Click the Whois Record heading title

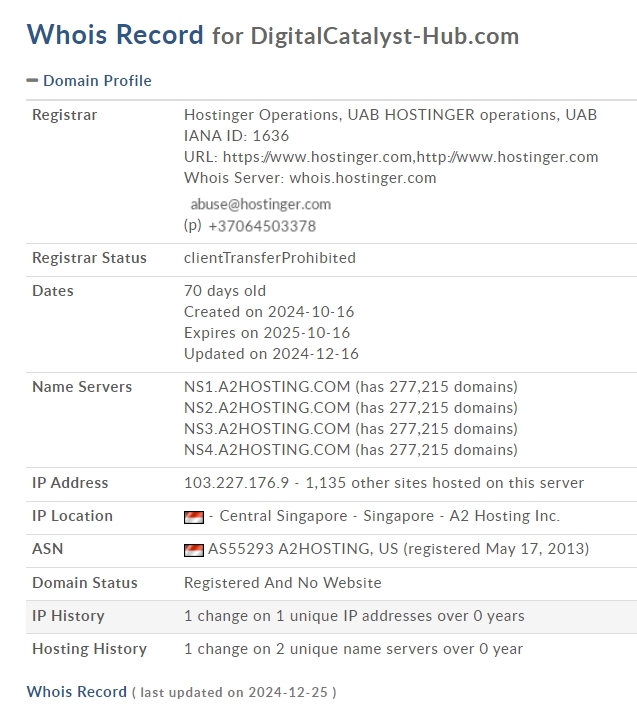point(115,35)
